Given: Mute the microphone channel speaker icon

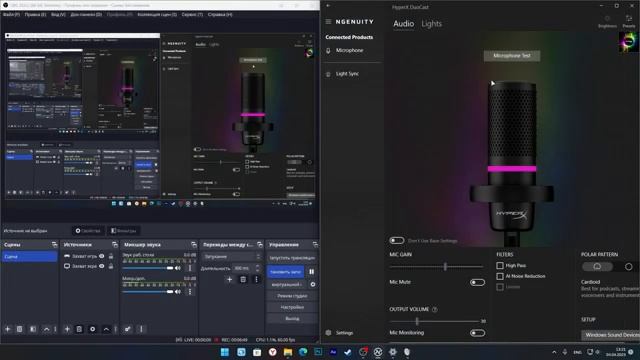Looking at the screenshot, I should (178, 292).
